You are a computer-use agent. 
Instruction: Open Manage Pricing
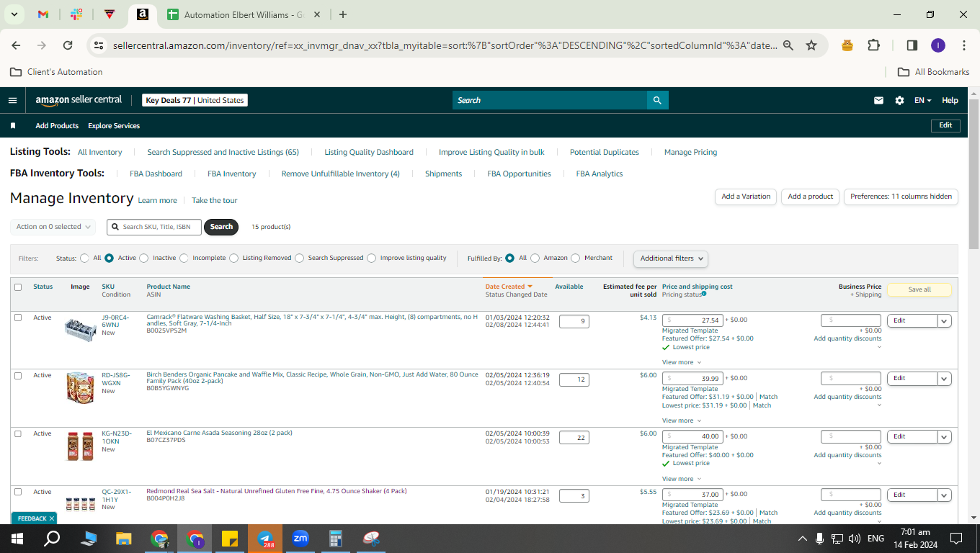point(690,152)
